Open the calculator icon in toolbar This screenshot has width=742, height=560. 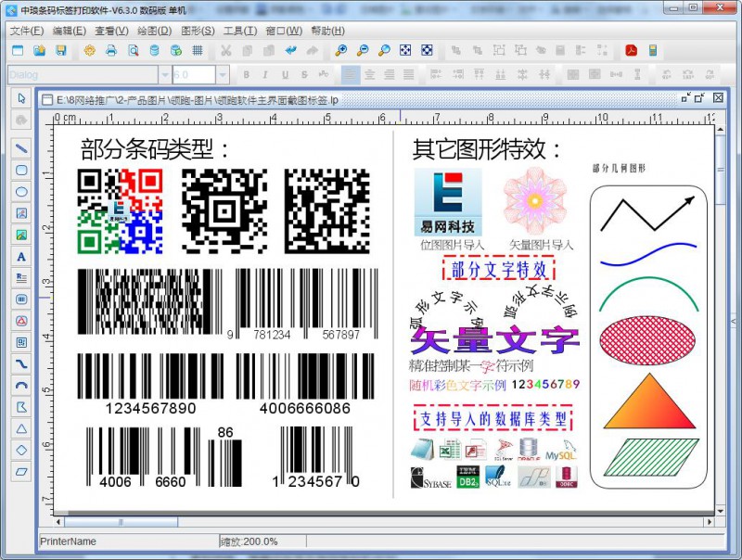653,50
